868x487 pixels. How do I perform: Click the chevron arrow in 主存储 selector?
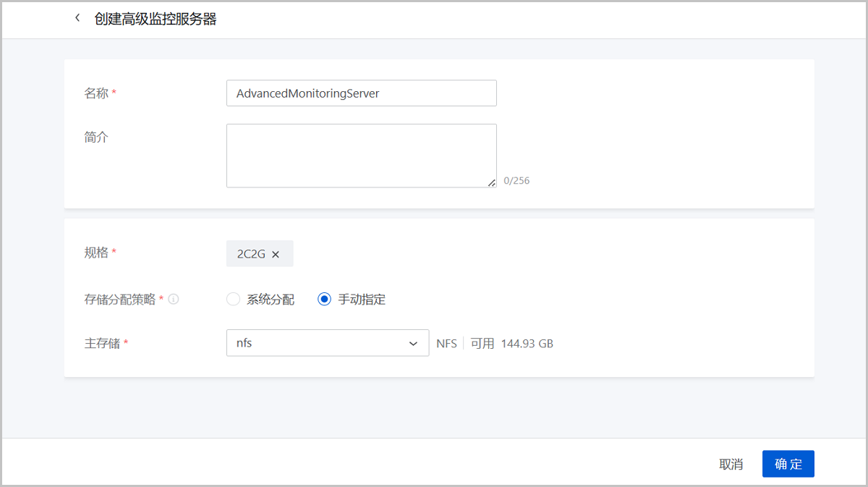(414, 344)
